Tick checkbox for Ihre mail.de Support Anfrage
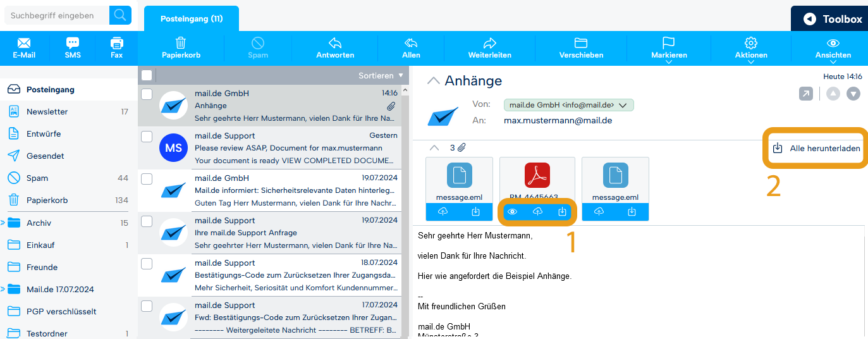This screenshot has height=339, width=868. pyautogui.click(x=147, y=221)
